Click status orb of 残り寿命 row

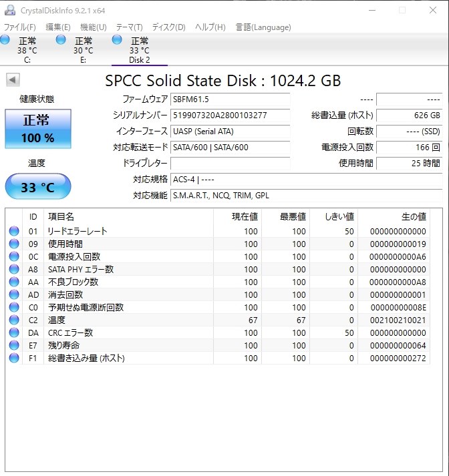pos(14,345)
